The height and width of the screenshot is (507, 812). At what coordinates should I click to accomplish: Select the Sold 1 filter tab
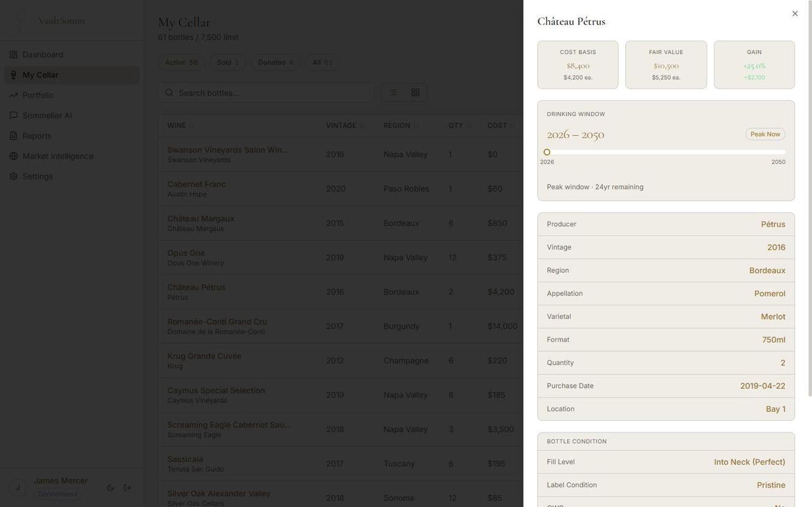tap(228, 63)
